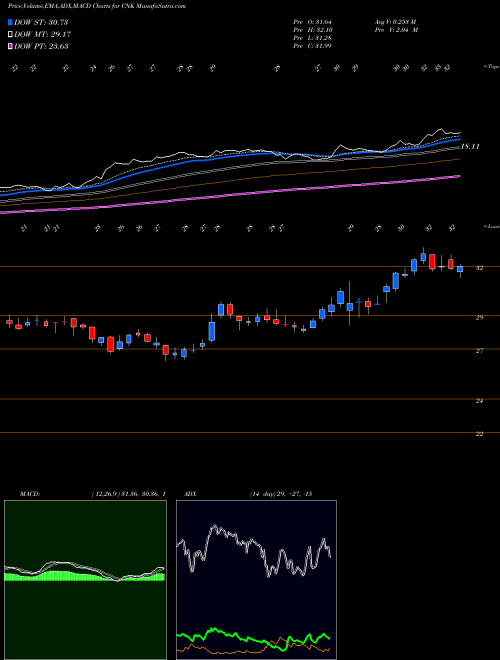Select the 'DOW PT: 23.63' legend text
The height and width of the screenshot is (660, 500).
coord(41,47)
